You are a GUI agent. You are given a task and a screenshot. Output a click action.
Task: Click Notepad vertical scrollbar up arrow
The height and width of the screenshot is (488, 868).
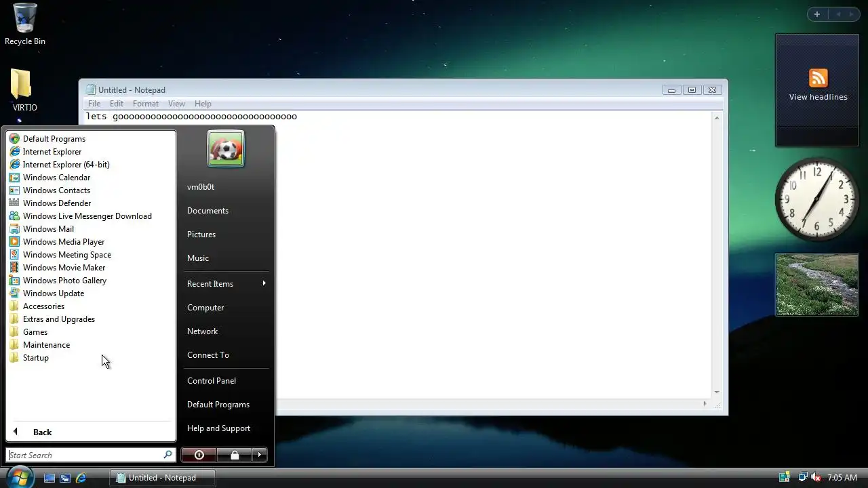point(717,118)
